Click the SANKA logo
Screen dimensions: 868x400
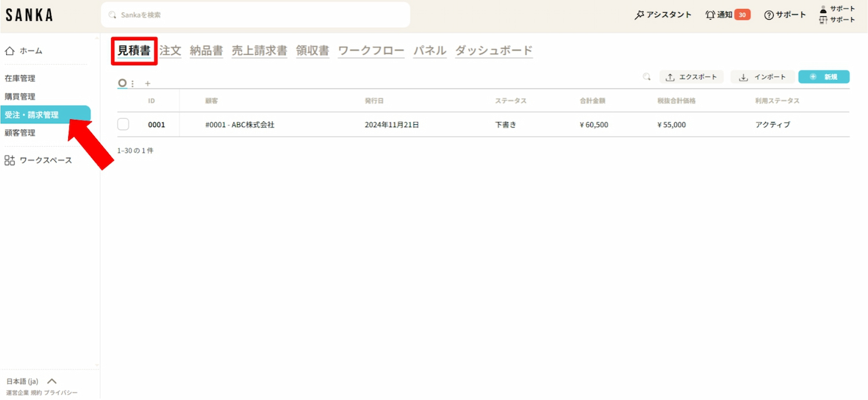29,16
